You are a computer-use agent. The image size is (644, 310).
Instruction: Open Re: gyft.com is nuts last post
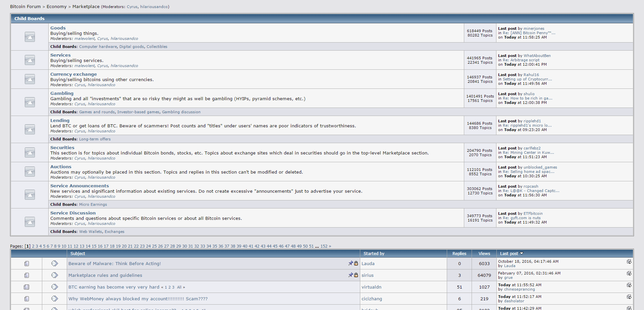pyautogui.click(x=522, y=218)
